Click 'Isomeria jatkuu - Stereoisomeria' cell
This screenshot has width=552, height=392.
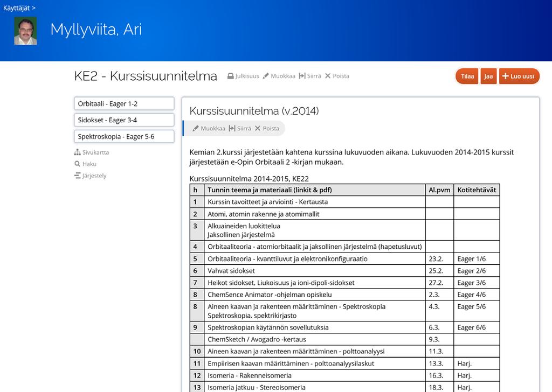315,388
